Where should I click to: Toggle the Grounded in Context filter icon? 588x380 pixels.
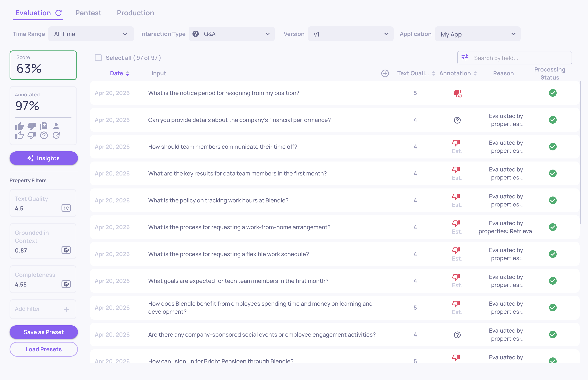(66, 250)
